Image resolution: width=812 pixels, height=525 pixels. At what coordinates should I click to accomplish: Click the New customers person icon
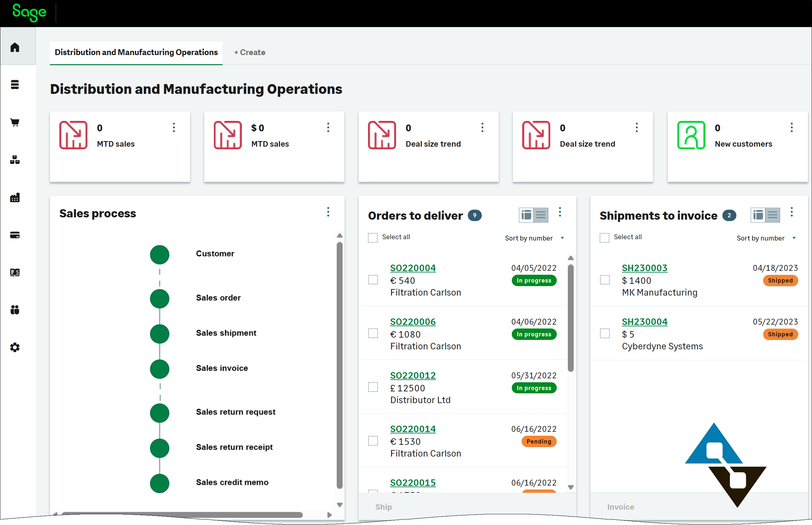point(691,135)
